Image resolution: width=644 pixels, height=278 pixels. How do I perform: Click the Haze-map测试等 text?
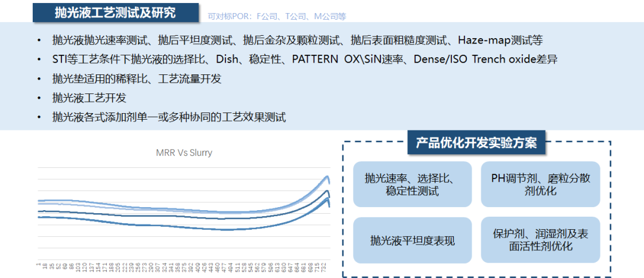click(x=500, y=40)
